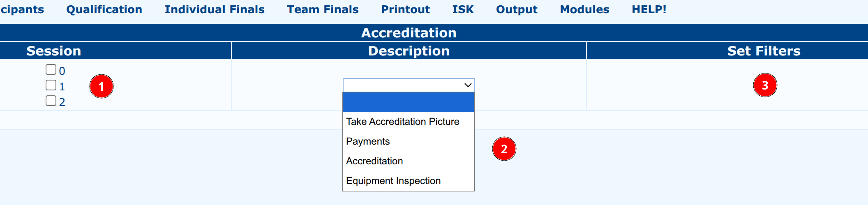Open the Individual Finals menu
The height and width of the screenshot is (205, 868).
215,9
